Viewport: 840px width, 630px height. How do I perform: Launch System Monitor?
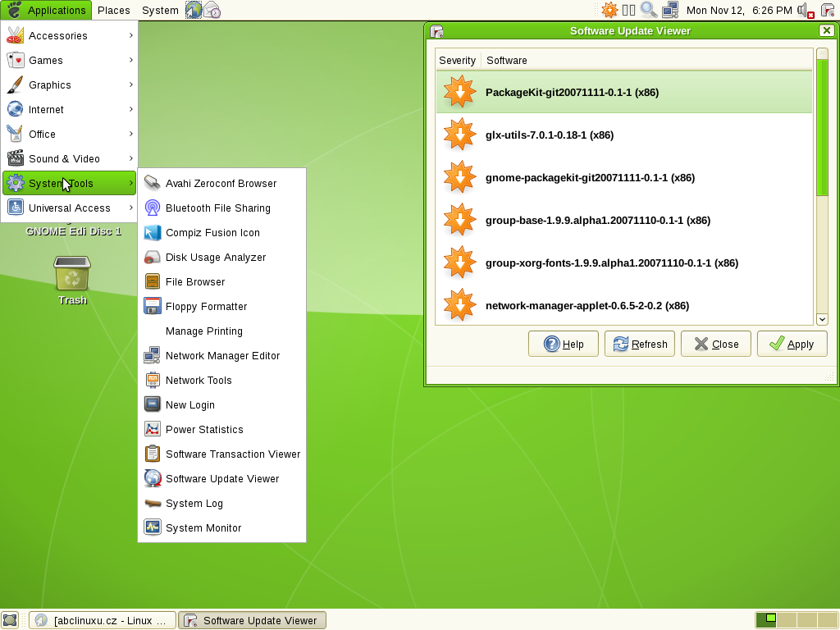(221, 528)
